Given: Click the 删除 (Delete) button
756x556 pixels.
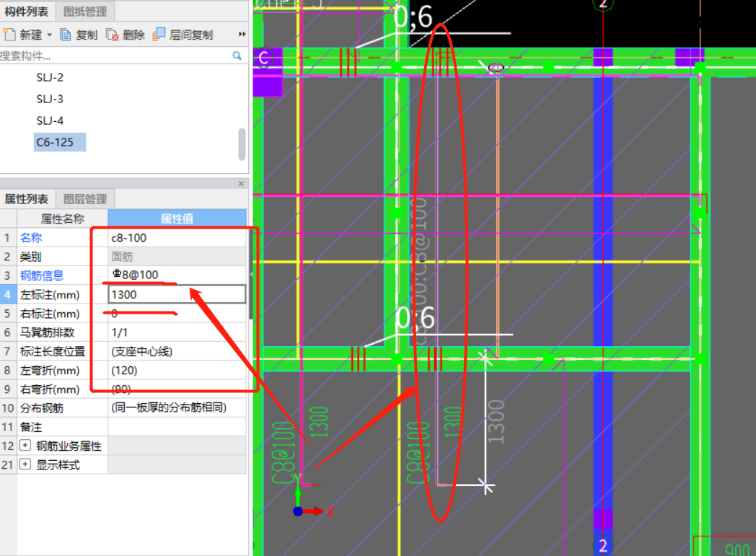Looking at the screenshot, I should tap(126, 35).
